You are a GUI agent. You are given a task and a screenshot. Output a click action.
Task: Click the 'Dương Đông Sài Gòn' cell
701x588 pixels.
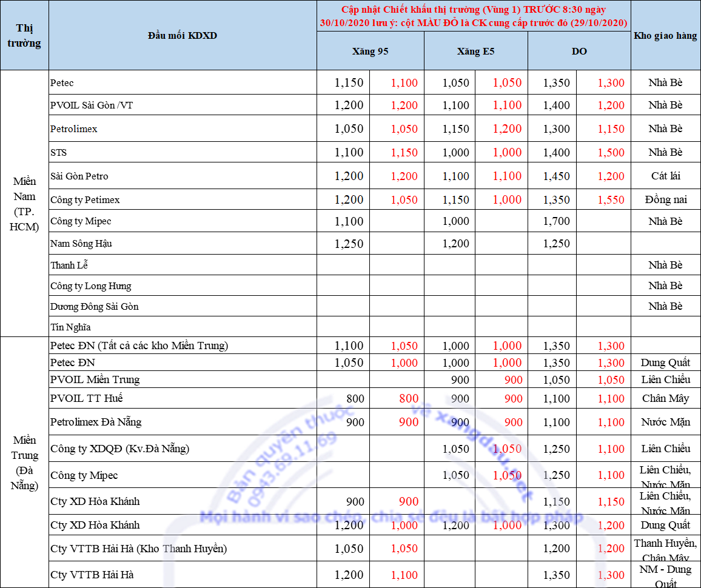coord(183,306)
